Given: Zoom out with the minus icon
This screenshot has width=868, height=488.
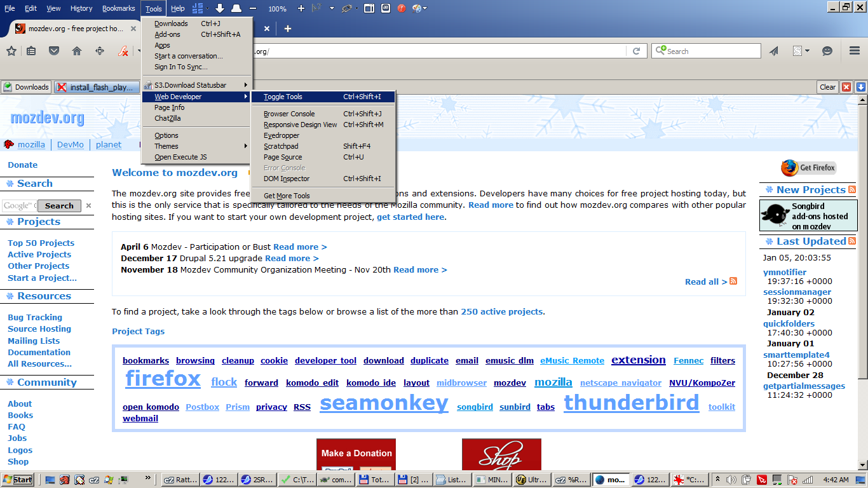Looking at the screenshot, I should pos(253,8).
